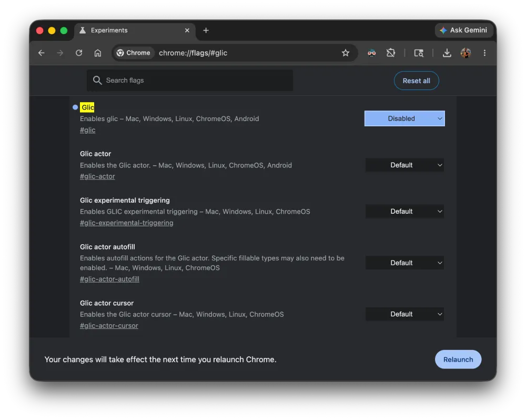Open #glic-experimental-triggering link
This screenshot has width=526, height=420.
click(126, 223)
